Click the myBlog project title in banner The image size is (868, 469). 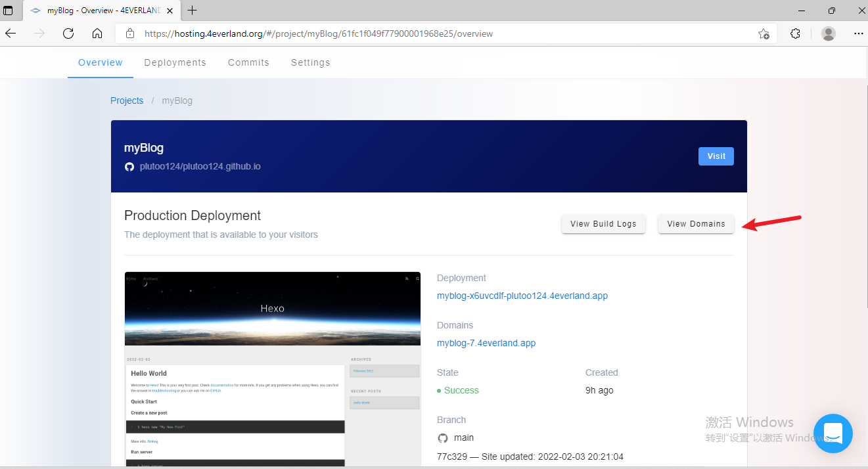point(144,148)
